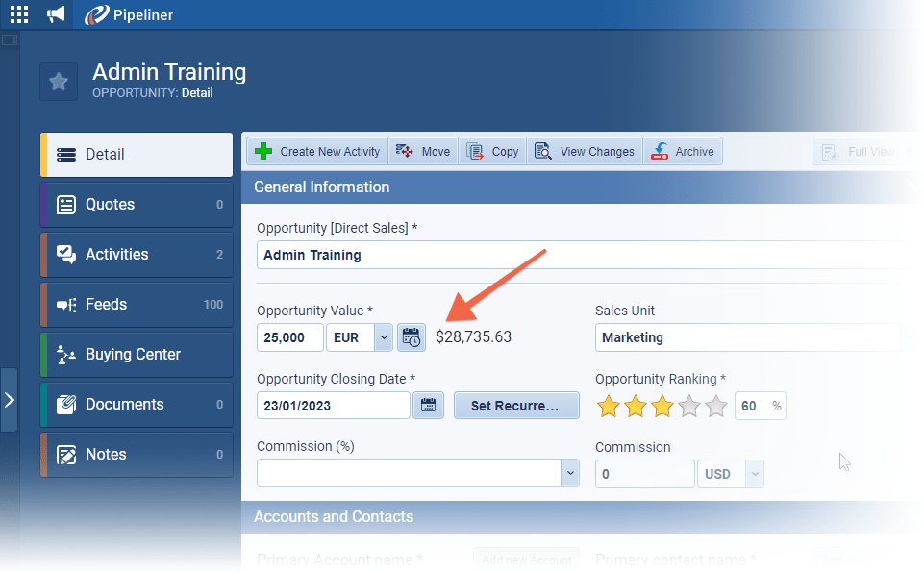This screenshot has width=924, height=572.
Task: Click Move in the toolbar
Action: [423, 152]
